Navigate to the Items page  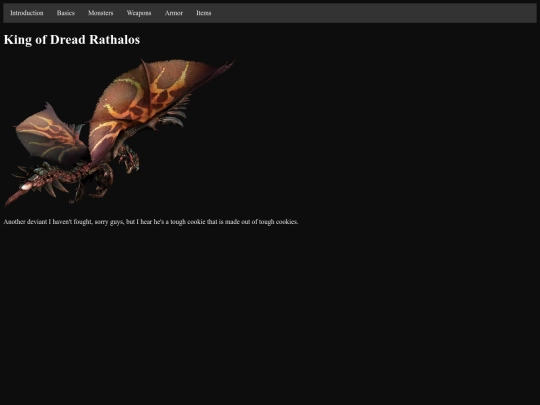pyautogui.click(x=204, y=13)
